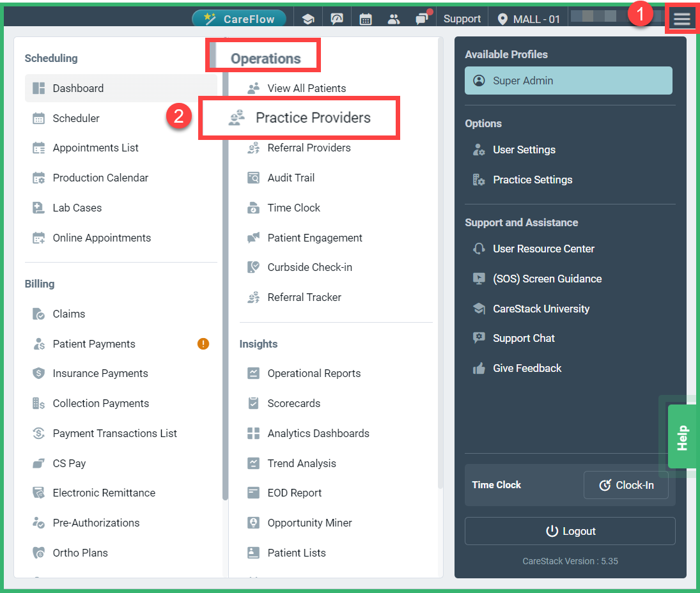Expand the Help side panel

point(681,436)
